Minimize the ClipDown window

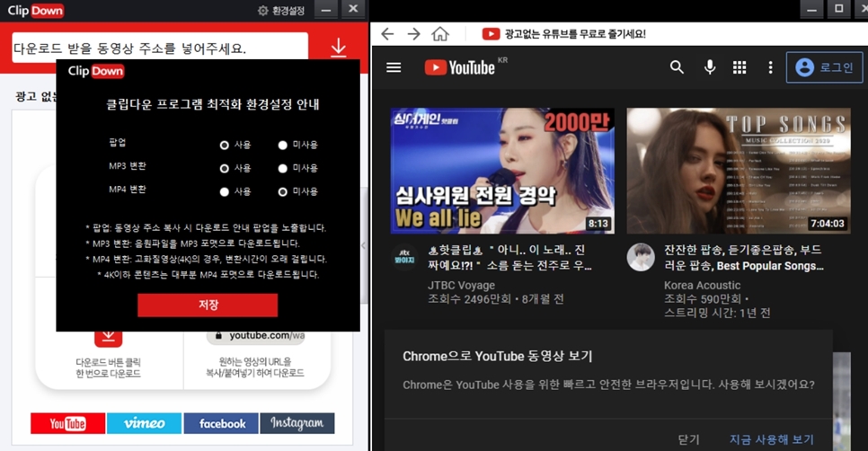[326, 9]
